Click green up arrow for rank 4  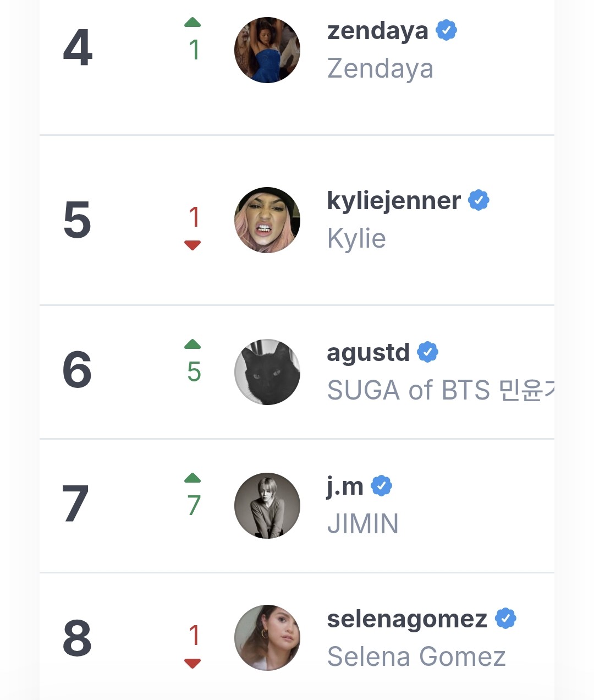(x=193, y=23)
